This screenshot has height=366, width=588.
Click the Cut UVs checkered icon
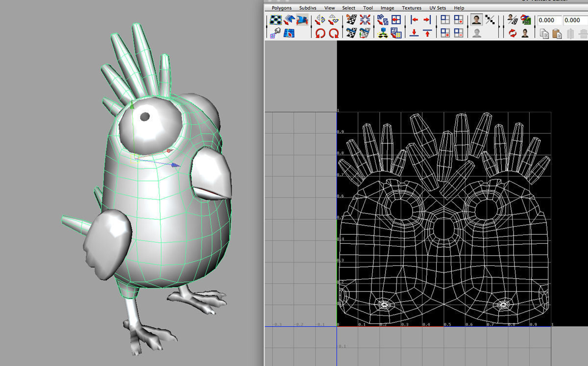[x=351, y=20]
